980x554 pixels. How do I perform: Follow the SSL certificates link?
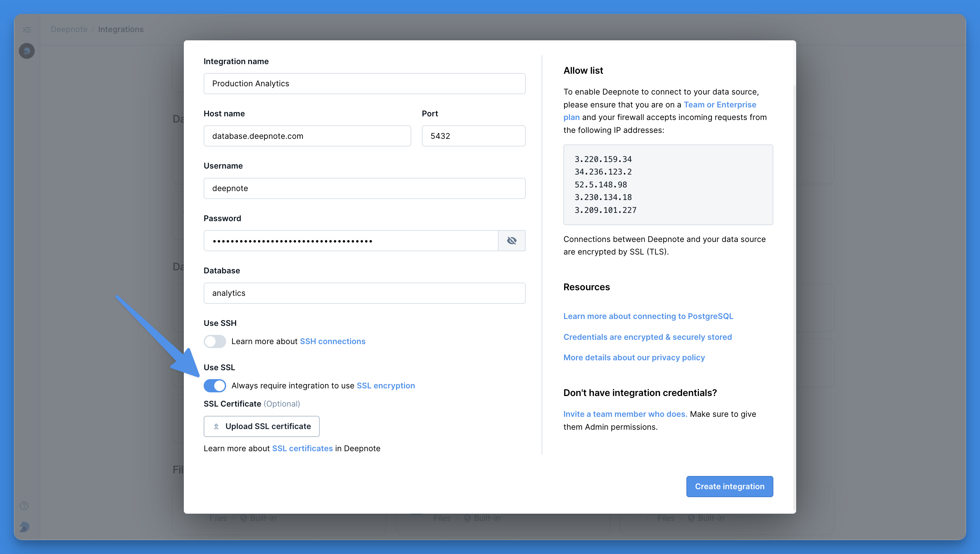pyautogui.click(x=302, y=448)
